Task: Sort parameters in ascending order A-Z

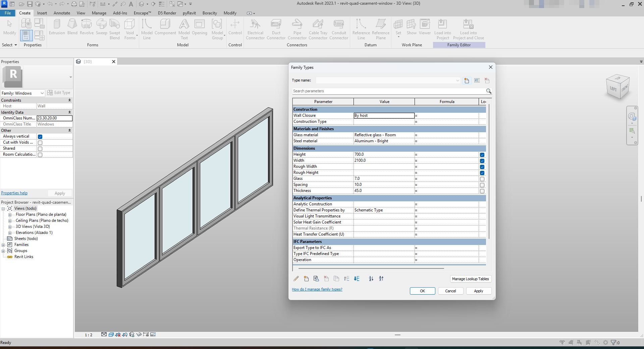Action: click(x=371, y=279)
